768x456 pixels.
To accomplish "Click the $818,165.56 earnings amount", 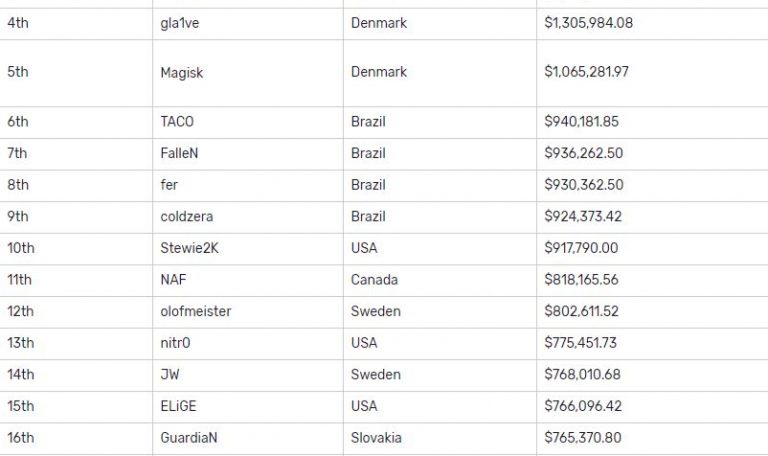I will click(x=582, y=280).
